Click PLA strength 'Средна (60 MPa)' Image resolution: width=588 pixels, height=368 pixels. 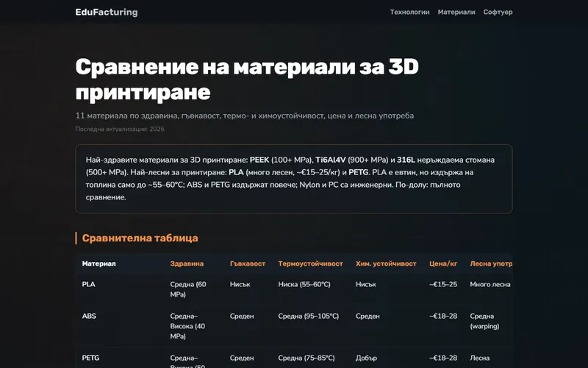click(x=188, y=289)
